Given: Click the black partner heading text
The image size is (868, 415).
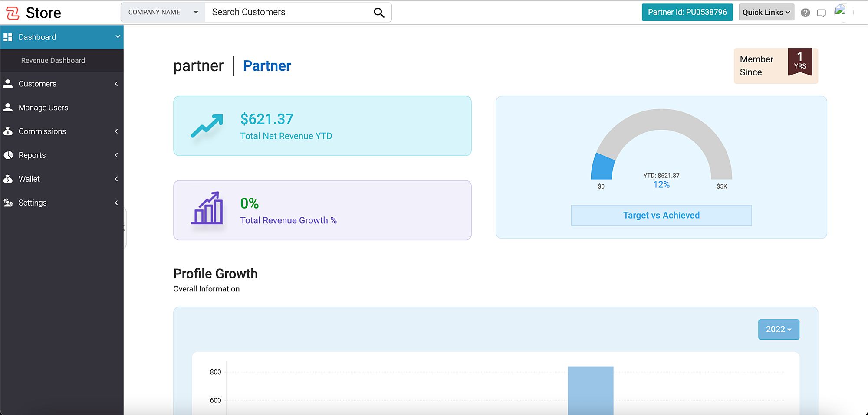Looking at the screenshot, I should point(198,66).
